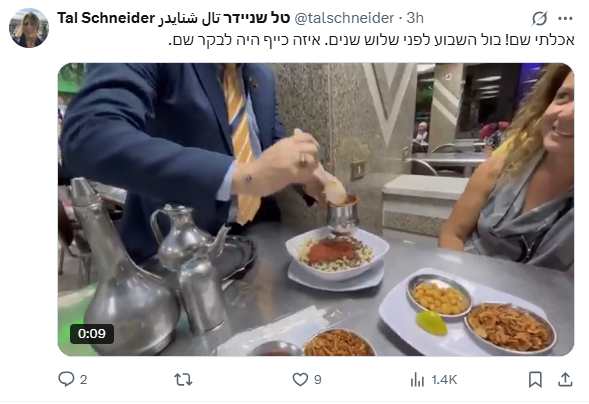Click the reply speech bubble icon
The width and height of the screenshot is (589, 404).
66,379
